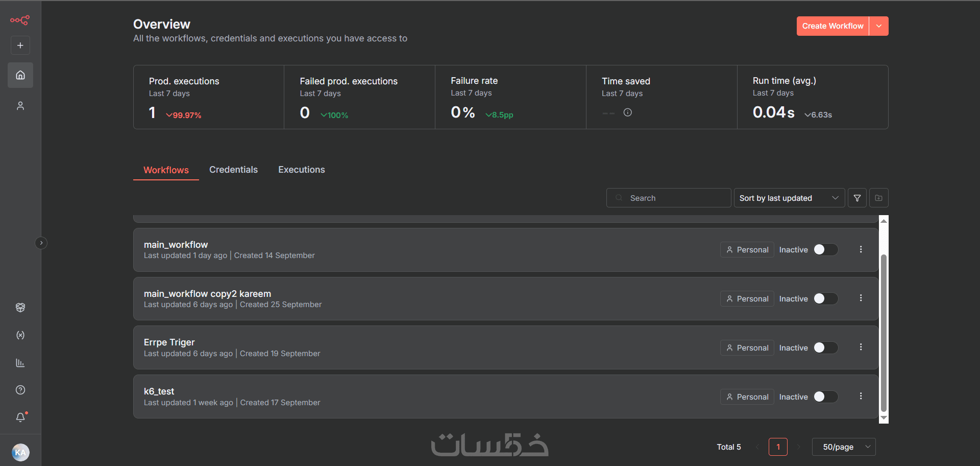Click the KA user avatar
The height and width of the screenshot is (466, 980).
pyautogui.click(x=20, y=452)
